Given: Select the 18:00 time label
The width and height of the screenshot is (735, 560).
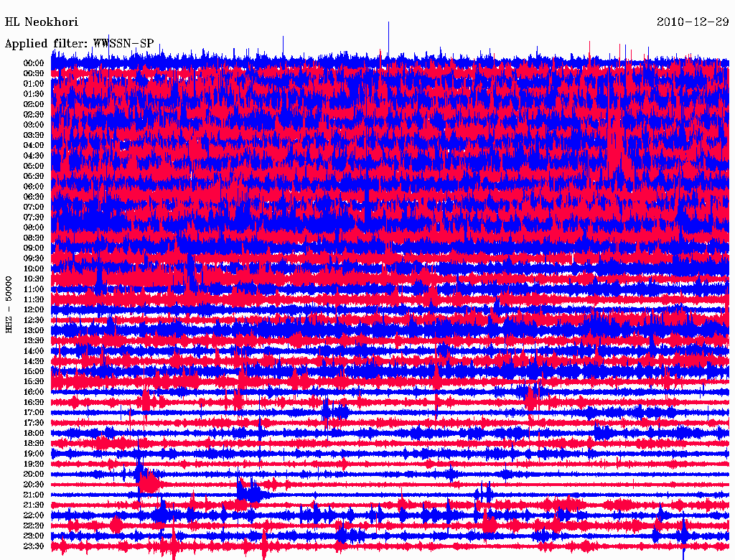Looking at the screenshot, I should (34, 434).
